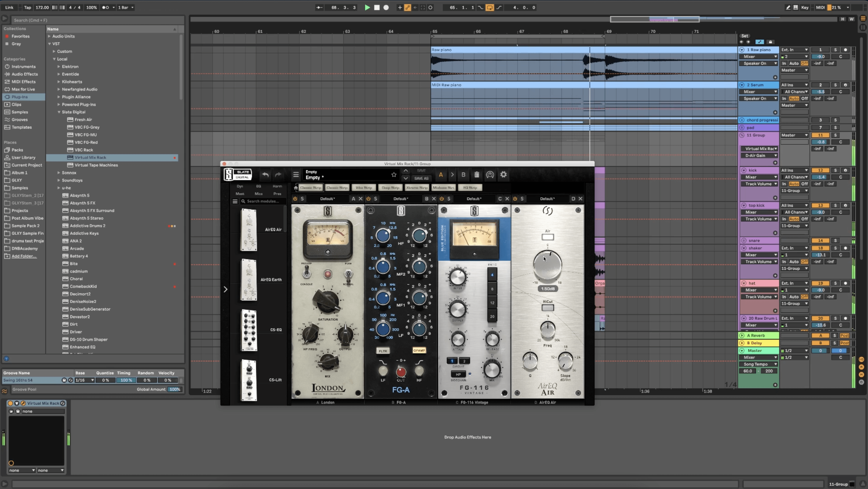Favorite the Empty preset with the star
868x489 pixels.
[394, 175]
